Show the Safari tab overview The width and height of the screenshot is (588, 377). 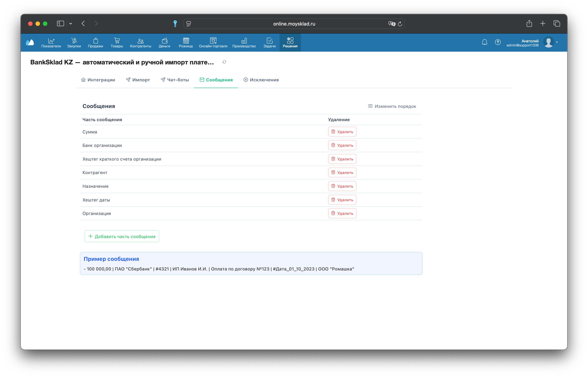pos(557,23)
